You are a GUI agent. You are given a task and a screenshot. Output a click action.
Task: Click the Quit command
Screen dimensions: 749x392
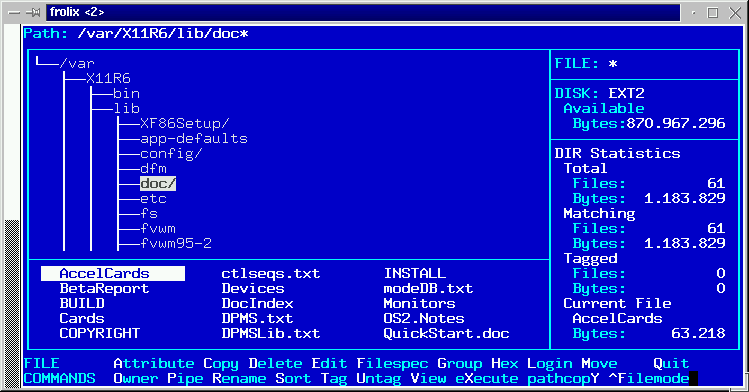tap(671, 364)
